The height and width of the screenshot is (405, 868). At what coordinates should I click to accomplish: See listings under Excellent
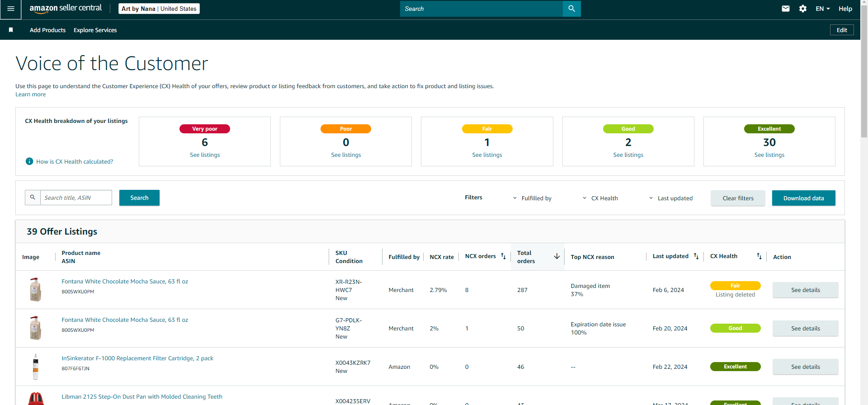pyautogui.click(x=769, y=155)
